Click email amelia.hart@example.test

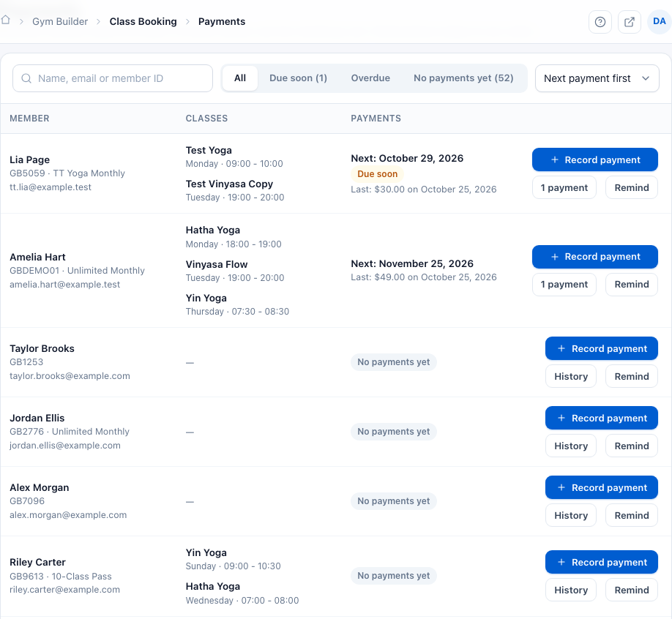[64, 285]
